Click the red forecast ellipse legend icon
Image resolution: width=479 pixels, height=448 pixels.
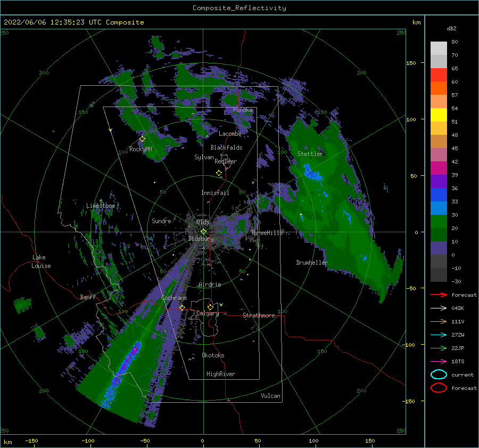(x=439, y=388)
